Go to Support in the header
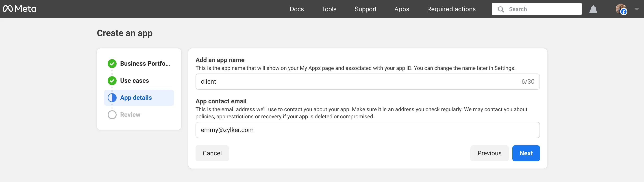This screenshot has height=182, width=644. click(365, 9)
